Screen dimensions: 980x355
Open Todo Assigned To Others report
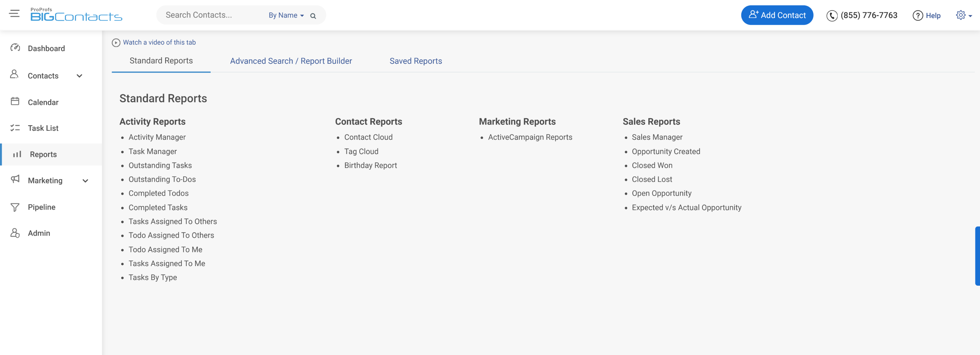[x=171, y=235]
